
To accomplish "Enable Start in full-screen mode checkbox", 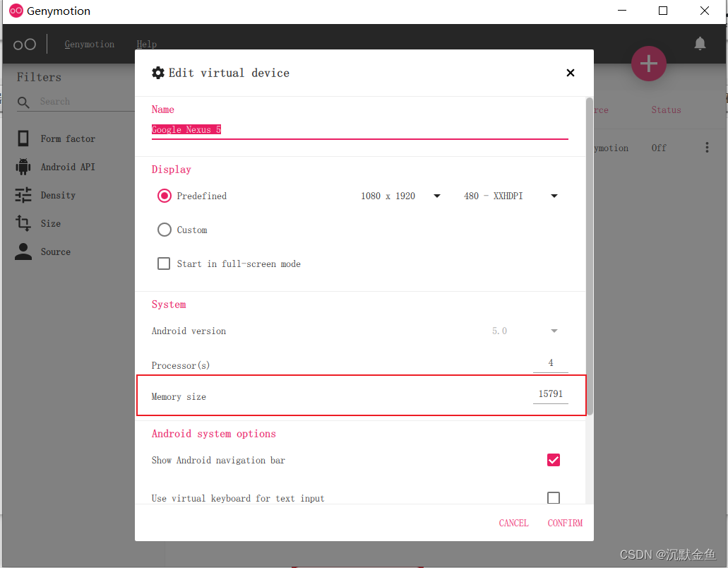I will pyautogui.click(x=163, y=264).
